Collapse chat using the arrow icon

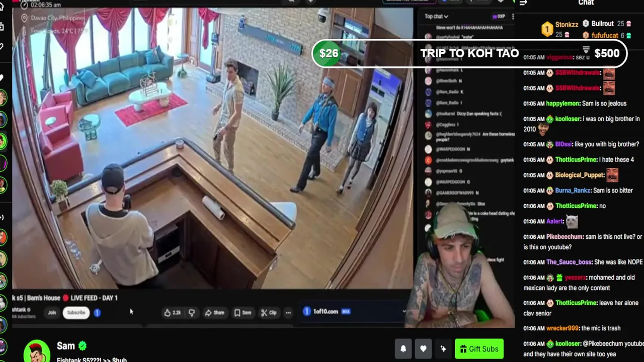point(523,3)
